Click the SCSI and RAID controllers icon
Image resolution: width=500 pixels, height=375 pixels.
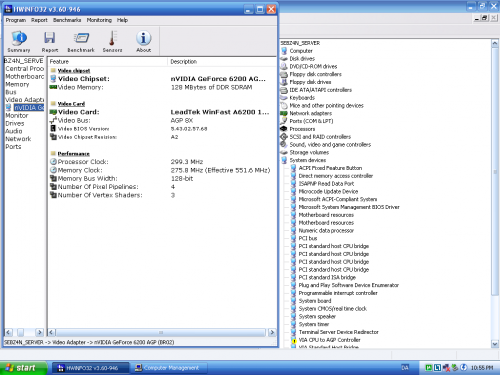click(284, 137)
